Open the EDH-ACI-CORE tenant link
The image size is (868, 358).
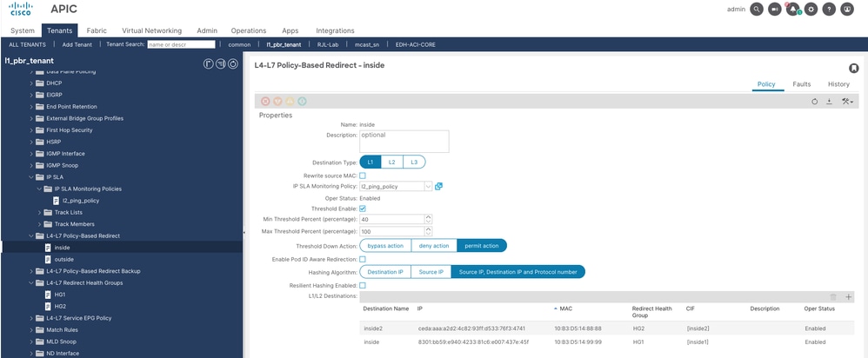pos(415,44)
